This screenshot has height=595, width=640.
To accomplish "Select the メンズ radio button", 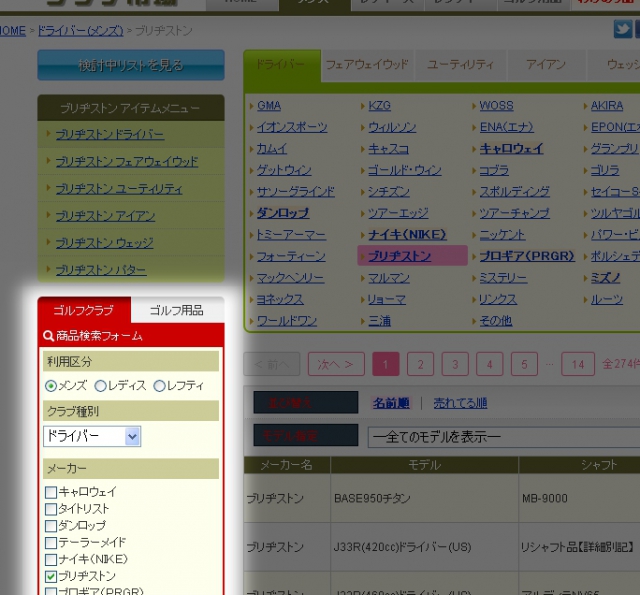I will [x=51, y=386].
